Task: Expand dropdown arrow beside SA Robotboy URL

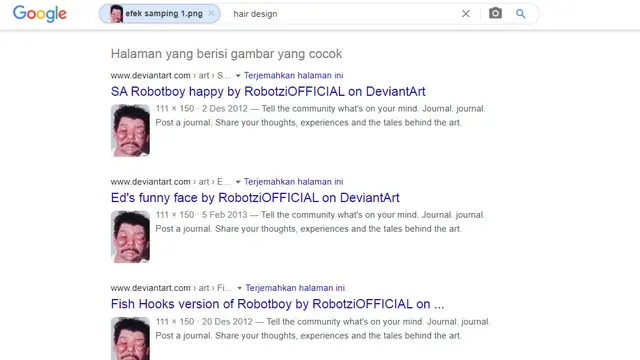Action: pyautogui.click(x=238, y=76)
